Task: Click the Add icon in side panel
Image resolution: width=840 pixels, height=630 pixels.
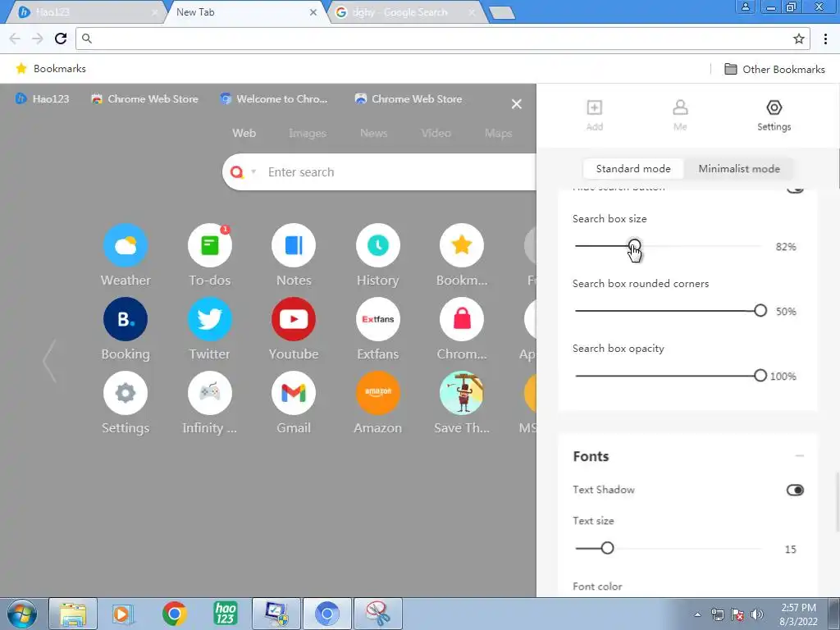Action: (x=594, y=107)
